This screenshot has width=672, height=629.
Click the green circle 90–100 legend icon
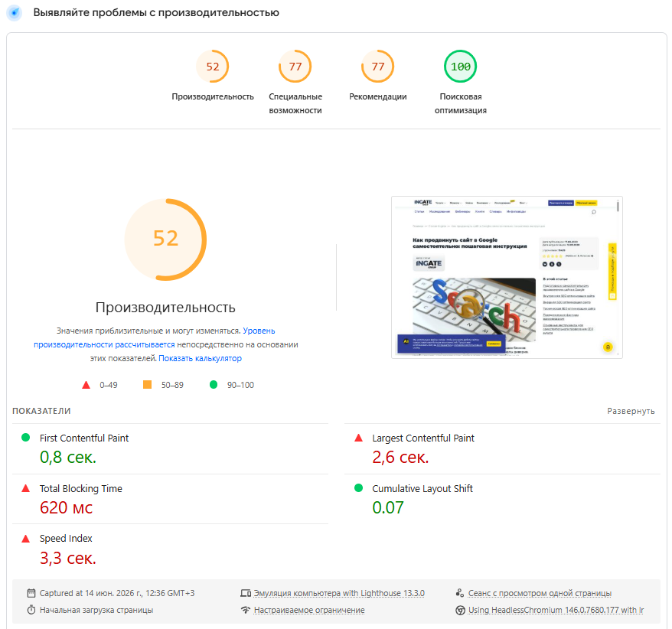214,385
